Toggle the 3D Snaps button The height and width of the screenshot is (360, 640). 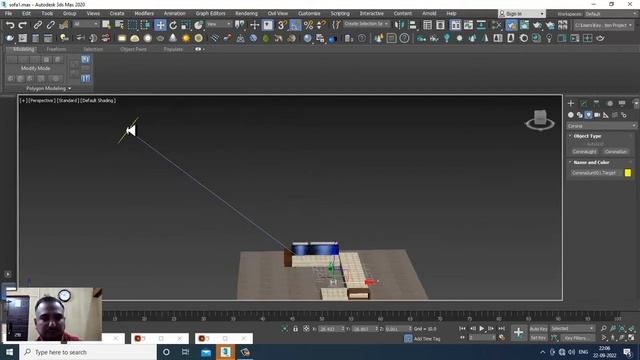(282, 25)
